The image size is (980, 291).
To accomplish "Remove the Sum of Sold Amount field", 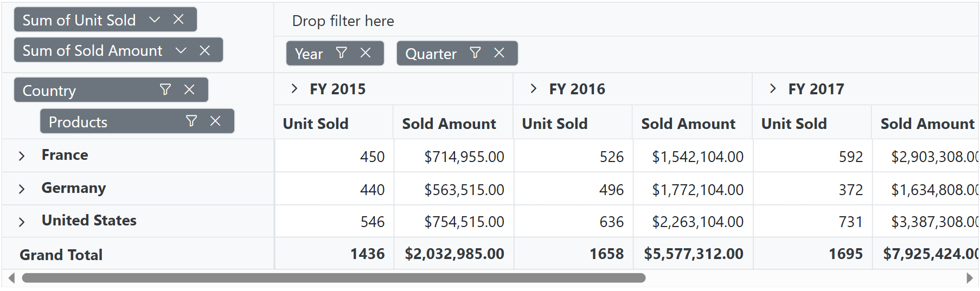I will [x=204, y=50].
